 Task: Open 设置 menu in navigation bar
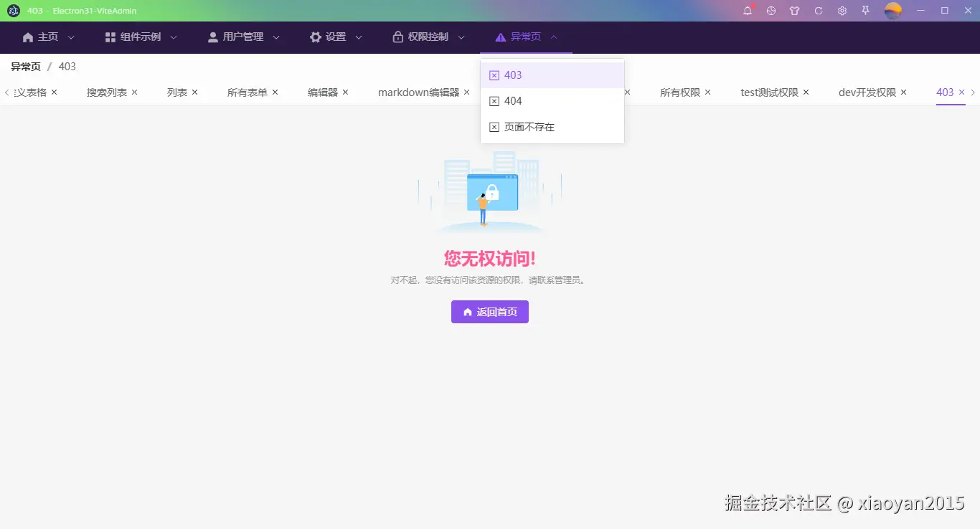336,37
